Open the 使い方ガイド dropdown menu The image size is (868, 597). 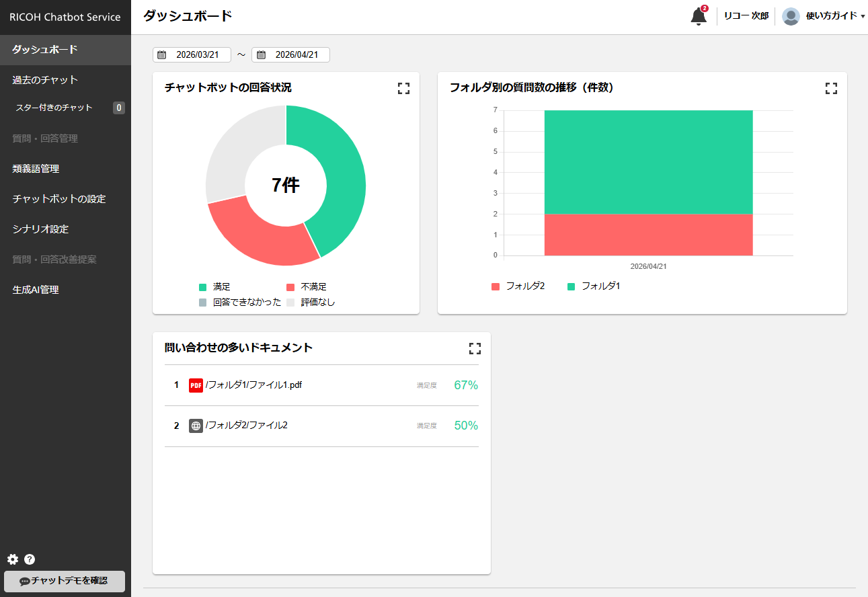click(834, 16)
